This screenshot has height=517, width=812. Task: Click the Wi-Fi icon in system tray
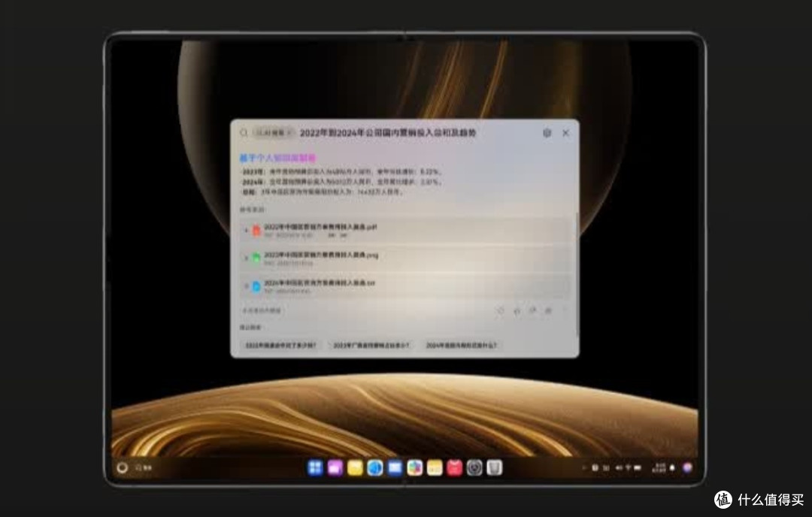[x=628, y=467]
